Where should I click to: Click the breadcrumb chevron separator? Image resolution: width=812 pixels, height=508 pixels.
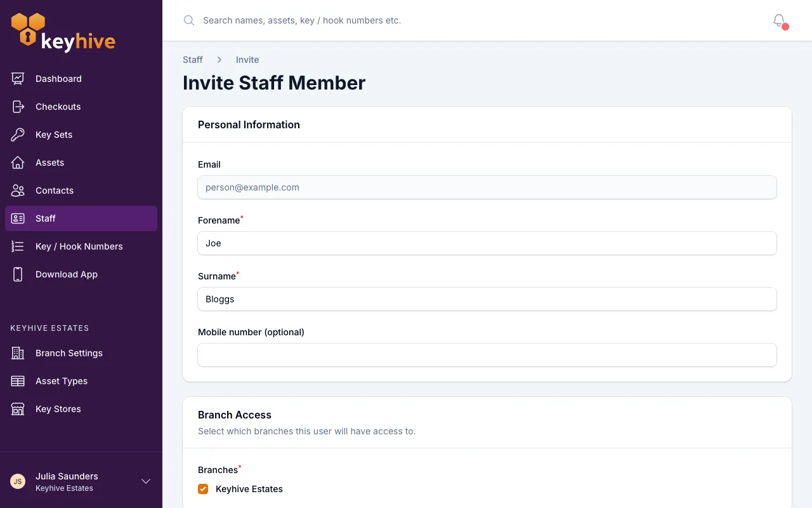(219, 60)
